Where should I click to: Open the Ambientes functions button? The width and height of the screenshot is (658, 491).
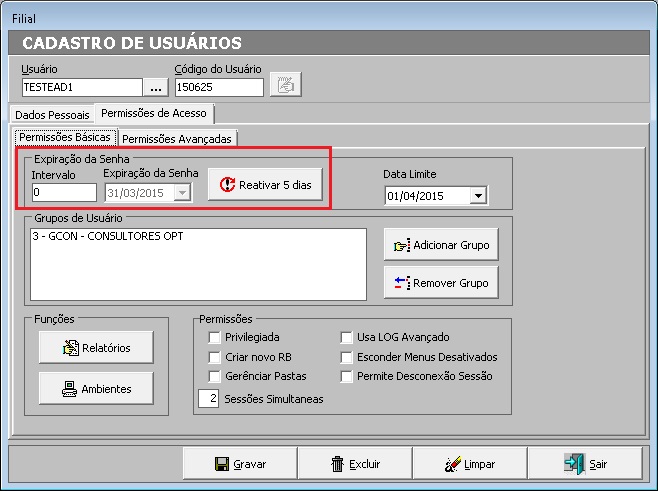[97, 388]
